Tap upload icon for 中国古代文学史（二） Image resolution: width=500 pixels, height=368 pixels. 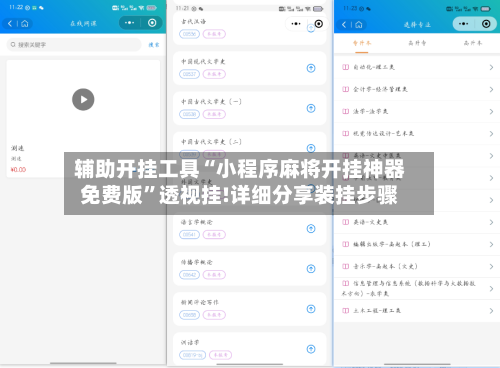pos(311,148)
